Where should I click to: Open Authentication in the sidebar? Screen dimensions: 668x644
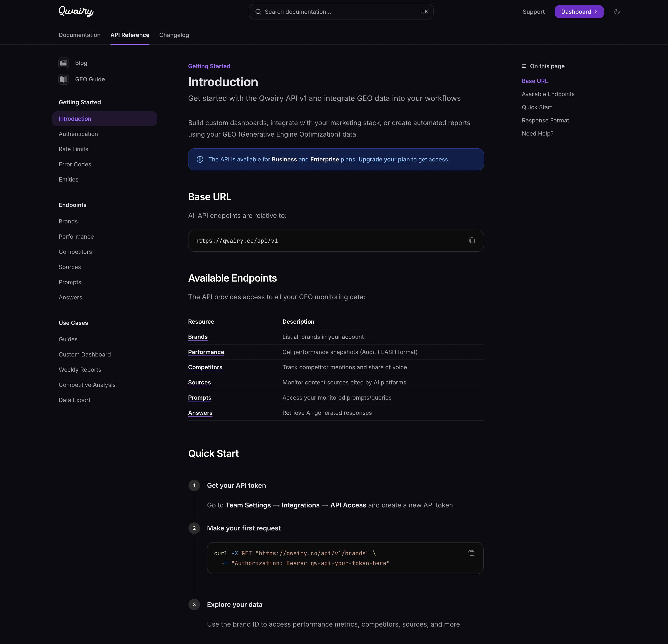pos(78,134)
